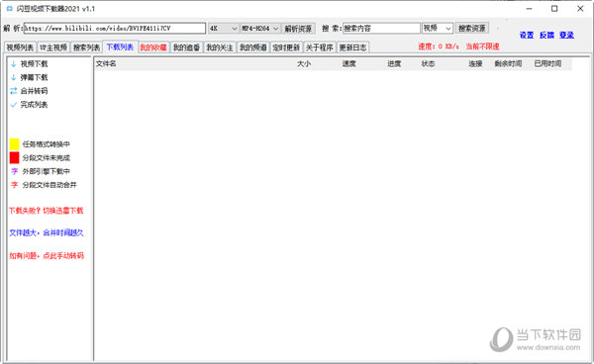
Task: Click the 剩余时间 column header
Action: (508, 63)
